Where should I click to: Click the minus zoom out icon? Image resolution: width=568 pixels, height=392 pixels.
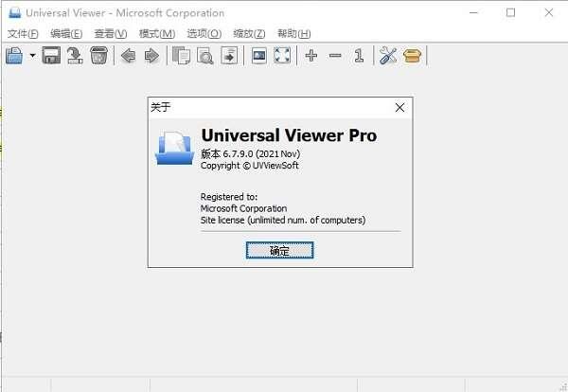[x=335, y=56]
